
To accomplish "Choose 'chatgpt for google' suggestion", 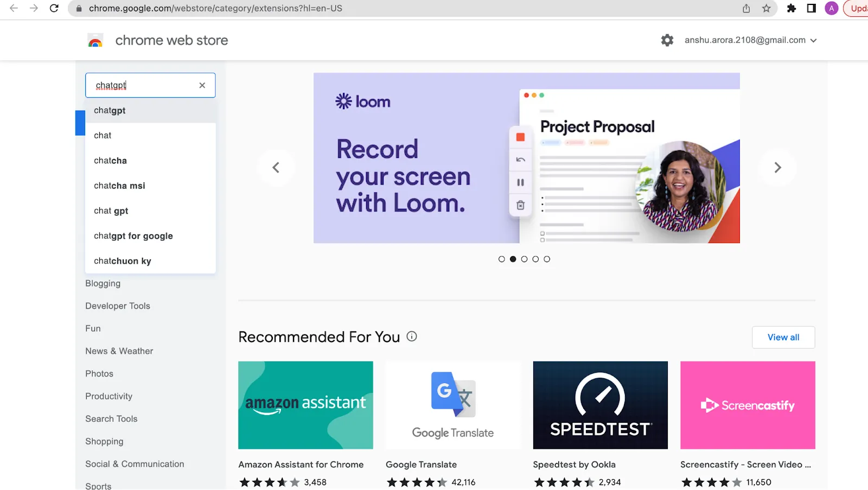I will pyautogui.click(x=150, y=236).
